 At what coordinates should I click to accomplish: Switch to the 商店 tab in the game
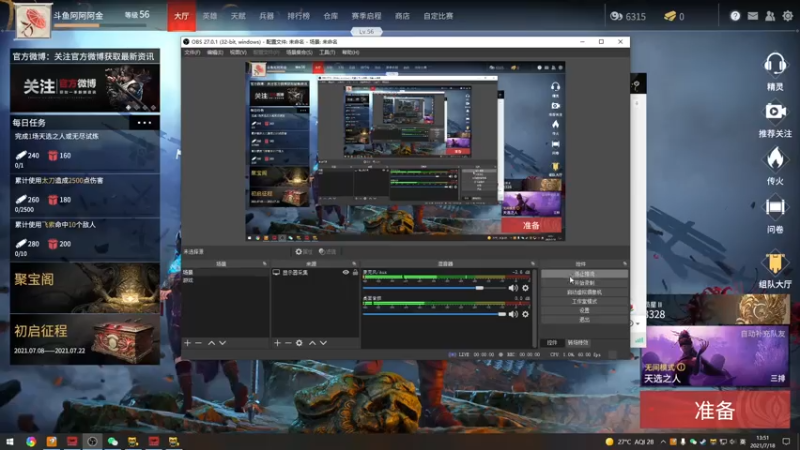pyautogui.click(x=402, y=16)
